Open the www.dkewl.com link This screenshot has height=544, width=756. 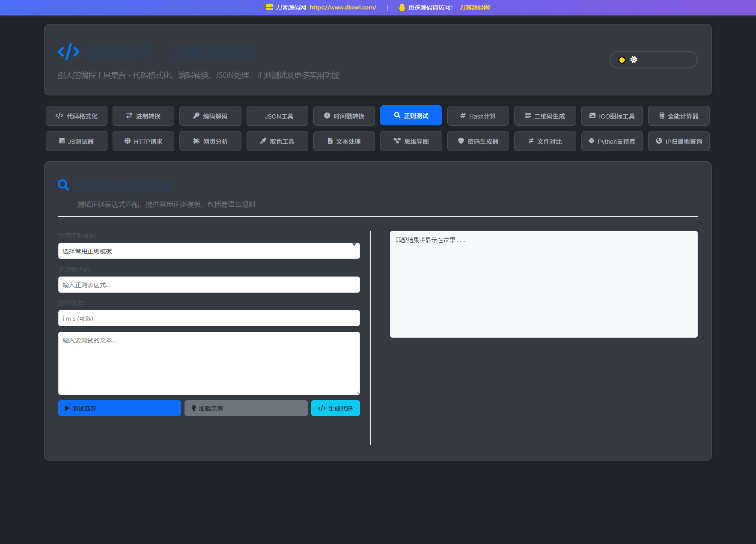342,7
